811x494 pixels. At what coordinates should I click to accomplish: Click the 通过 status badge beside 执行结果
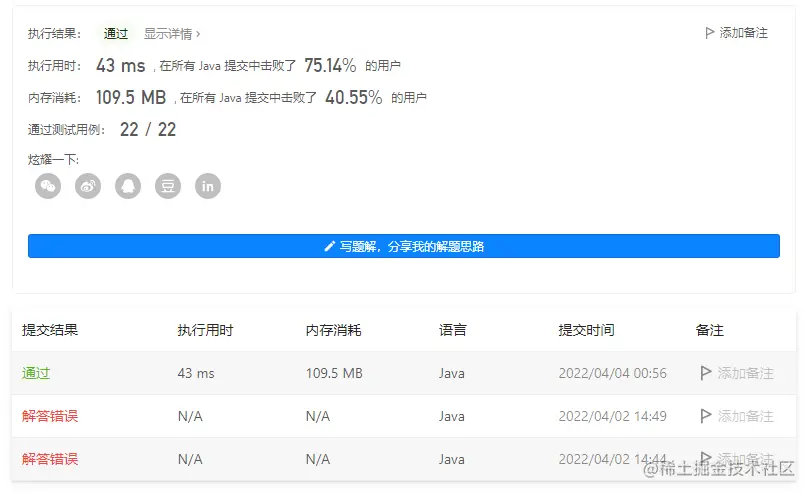point(115,34)
